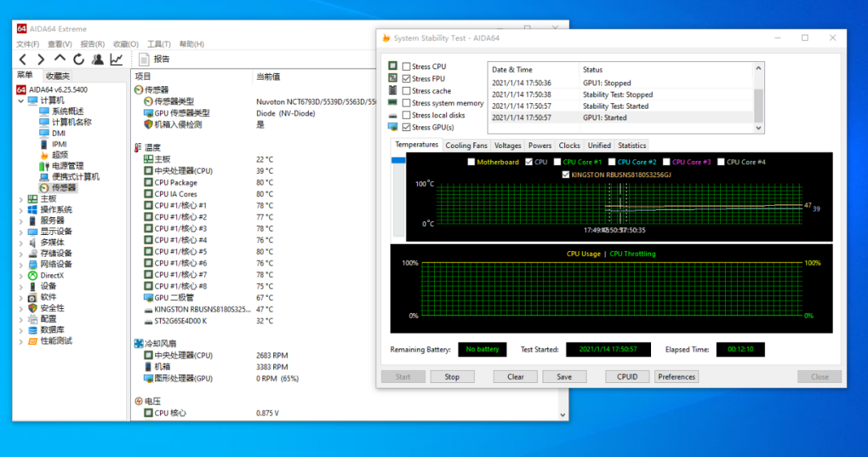868x457 pixels.
Task: Click the 多媒体 speaker icon
Action: (33, 243)
